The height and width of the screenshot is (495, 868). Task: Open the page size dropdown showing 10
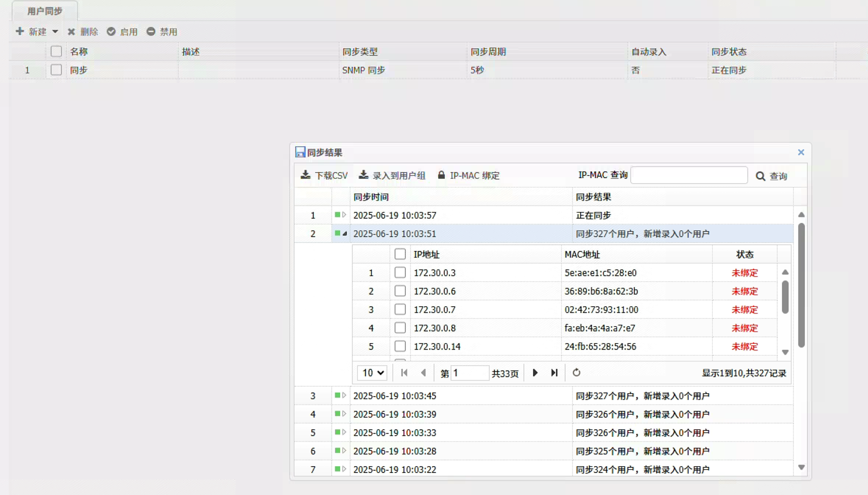372,373
